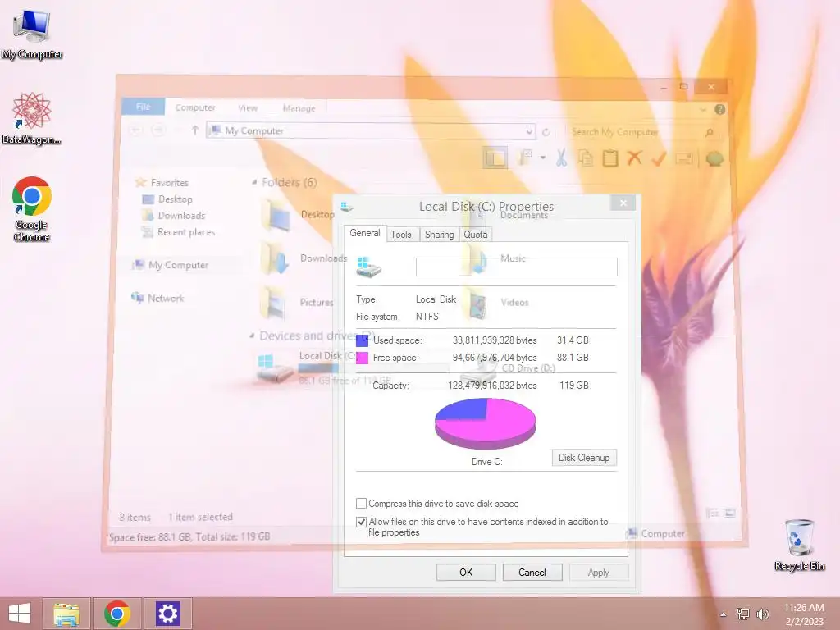This screenshot has width=840, height=630.
Task: Open the address bar history dropdown
Action: tap(529, 132)
